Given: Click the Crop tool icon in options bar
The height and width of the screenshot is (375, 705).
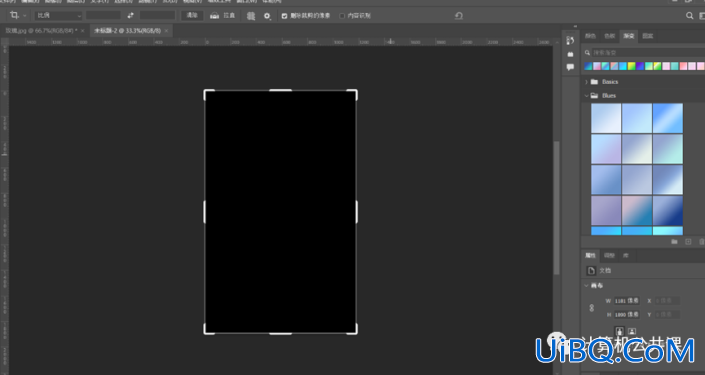Looking at the screenshot, I should click(x=14, y=15).
